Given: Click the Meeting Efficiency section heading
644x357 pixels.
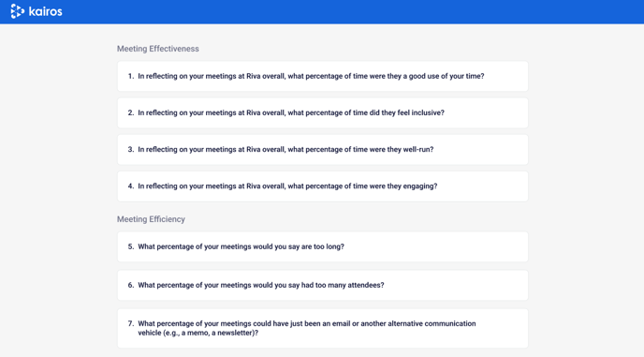Looking at the screenshot, I should [151, 219].
